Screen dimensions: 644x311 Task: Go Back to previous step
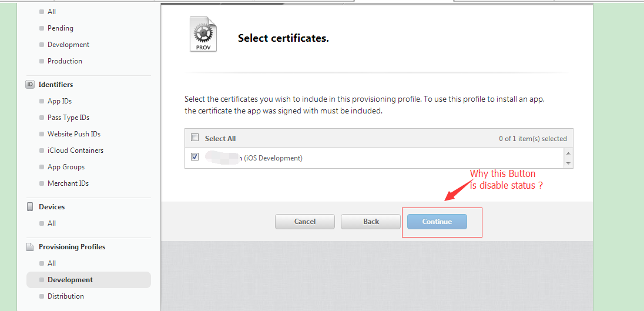371,222
